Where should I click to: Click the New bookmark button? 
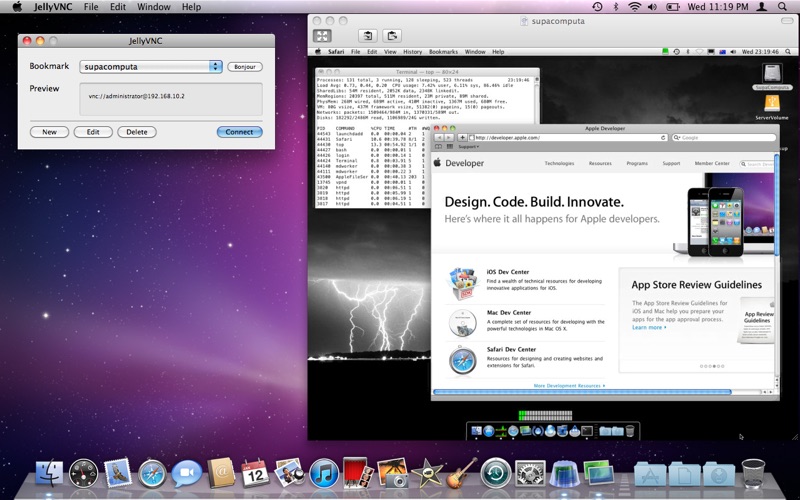(49, 132)
